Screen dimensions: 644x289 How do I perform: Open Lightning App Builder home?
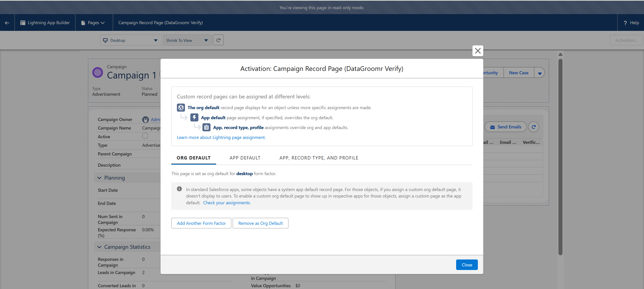tap(45, 23)
